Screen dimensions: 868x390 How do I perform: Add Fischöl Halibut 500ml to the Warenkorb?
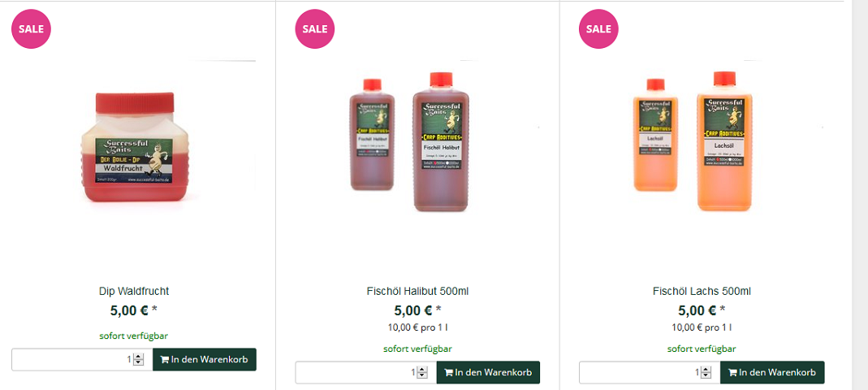click(x=488, y=372)
